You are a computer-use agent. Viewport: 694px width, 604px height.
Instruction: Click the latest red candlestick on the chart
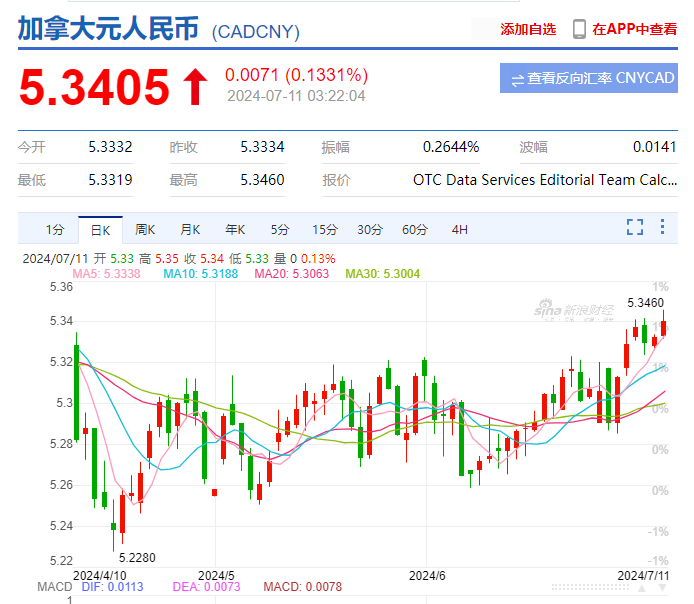(663, 328)
